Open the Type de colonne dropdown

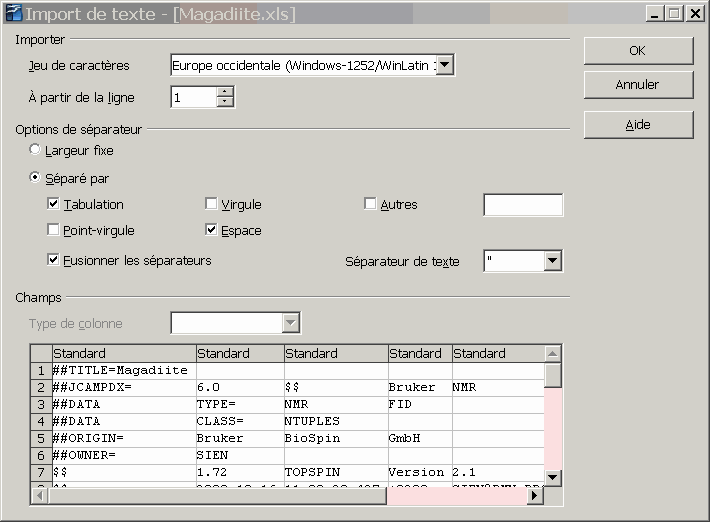(x=291, y=323)
